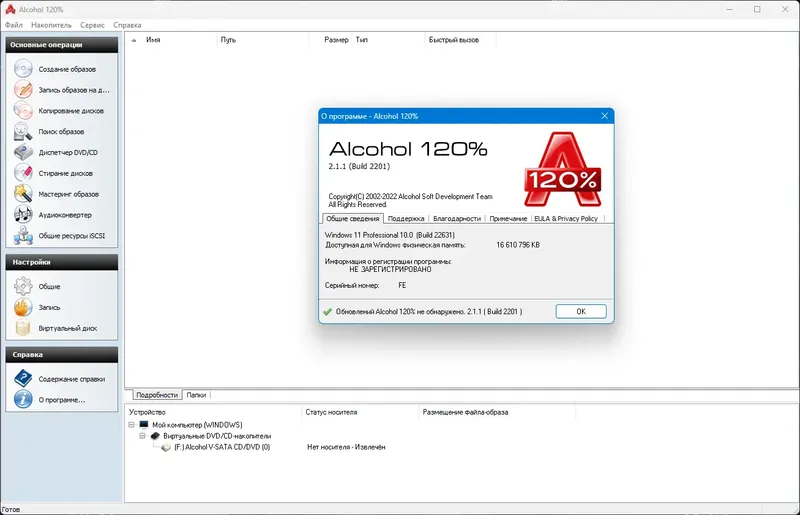
Task: Select the Подробности tab
Action: click(x=157, y=395)
